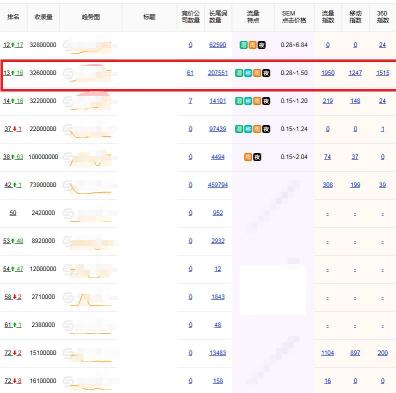Image resolution: width=396 pixels, height=393 pixels.
Task: Click the 收录量 column header
Action: pyautogui.click(x=44, y=17)
